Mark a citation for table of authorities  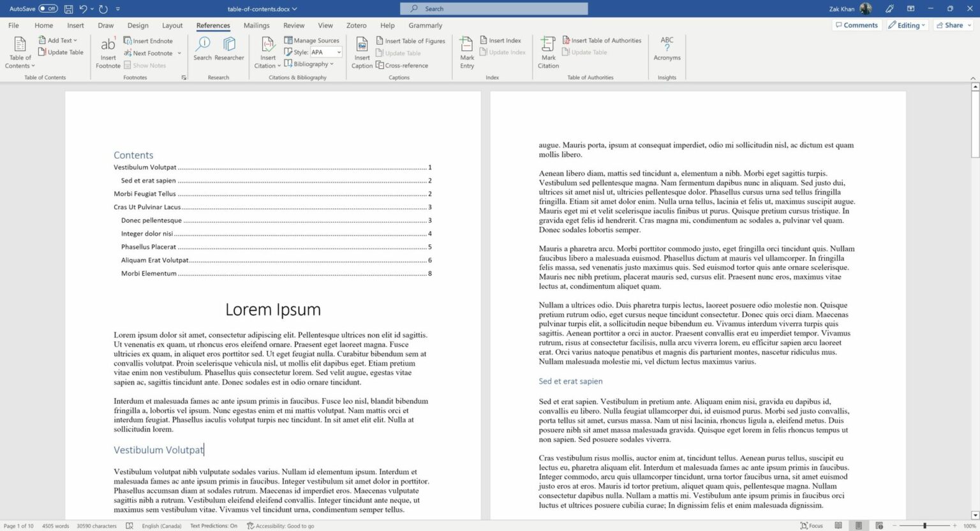tap(547, 52)
